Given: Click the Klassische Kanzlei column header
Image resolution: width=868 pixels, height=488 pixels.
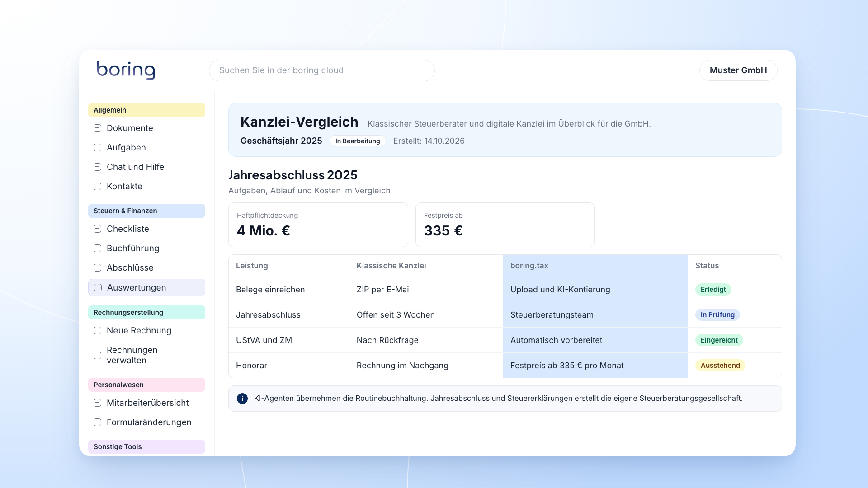Looking at the screenshot, I should (x=426, y=266).
